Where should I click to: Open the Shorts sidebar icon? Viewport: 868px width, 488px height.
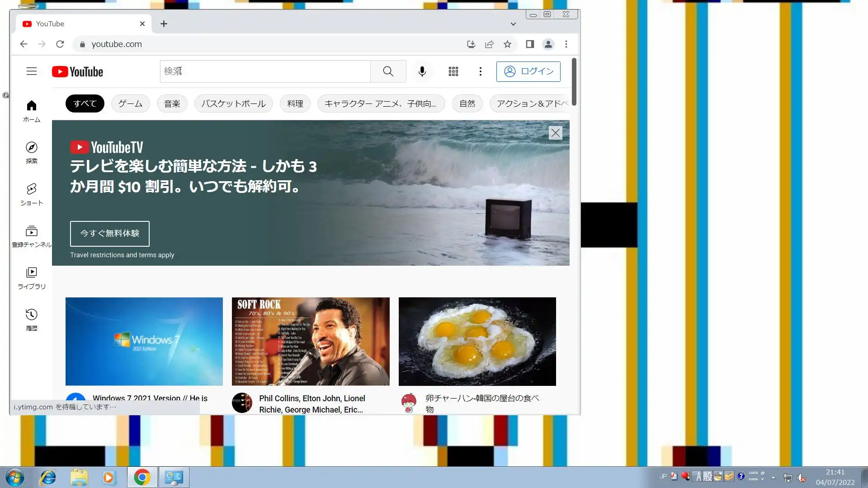click(x=31, y=194)
